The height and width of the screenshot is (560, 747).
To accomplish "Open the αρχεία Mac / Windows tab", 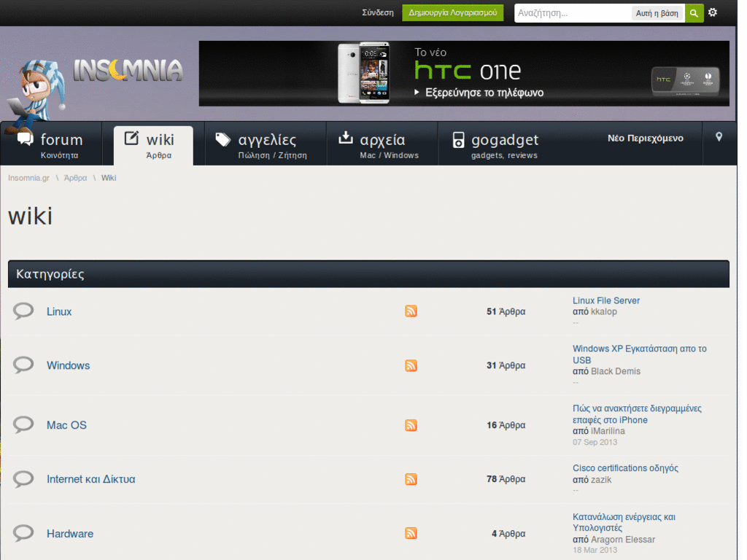I will pos(382,145).
